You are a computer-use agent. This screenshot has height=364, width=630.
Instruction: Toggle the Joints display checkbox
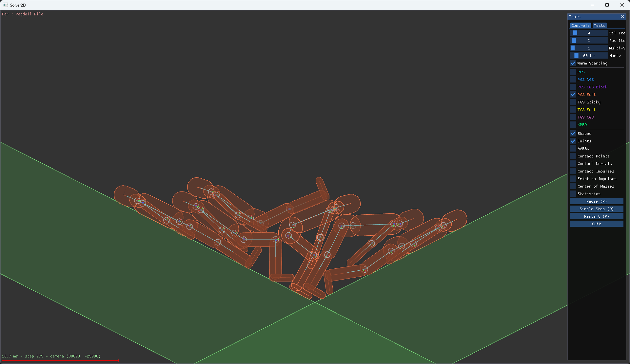(x=573, y=141)
